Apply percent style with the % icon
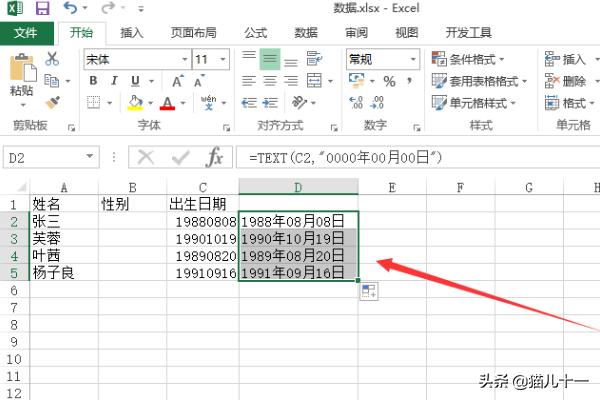This screenshot has height=400, width=600. point(389,81)
